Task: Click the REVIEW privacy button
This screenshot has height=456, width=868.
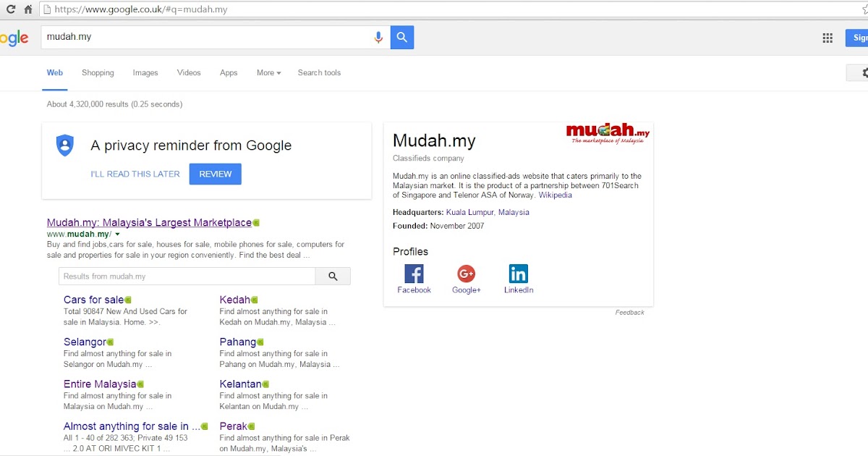Action: tap(216, 174)
